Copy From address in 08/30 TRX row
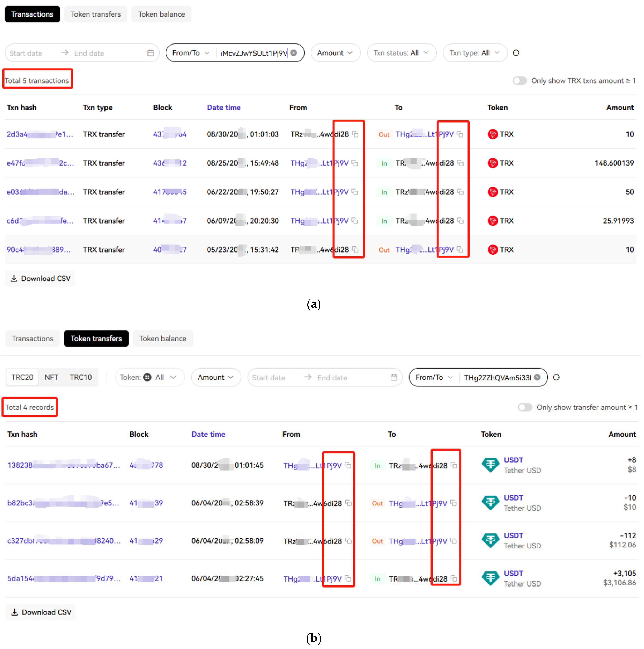The height and width of the screenshot is (649, 644). (355, 134)
